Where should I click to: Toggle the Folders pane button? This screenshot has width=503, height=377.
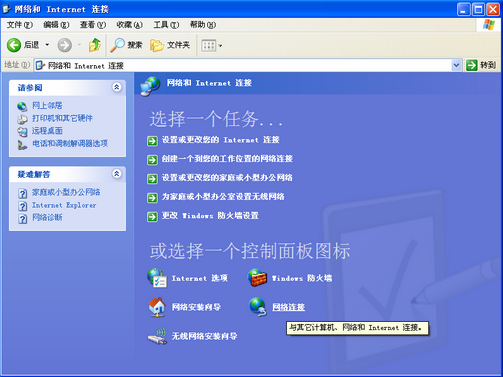(170, 45)
